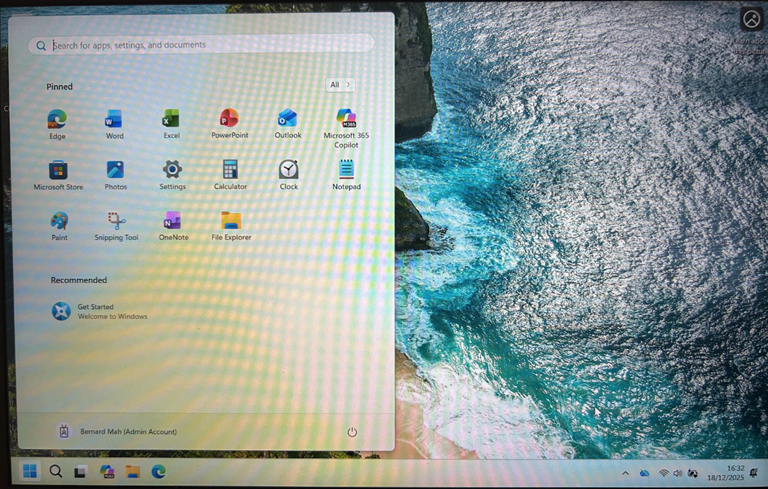The image size is (768, 489).
Task: Open the Paint app
Action: tap(59, 226)
